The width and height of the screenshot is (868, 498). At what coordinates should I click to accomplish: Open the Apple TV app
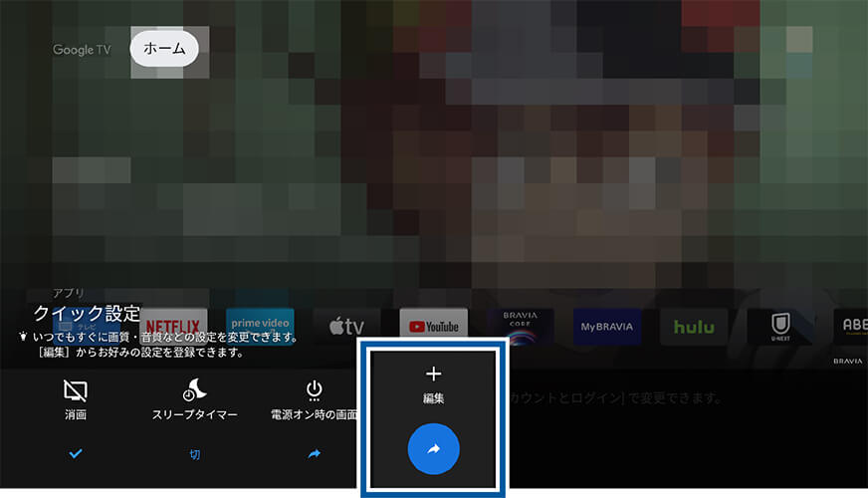click(x=346, y=326)
